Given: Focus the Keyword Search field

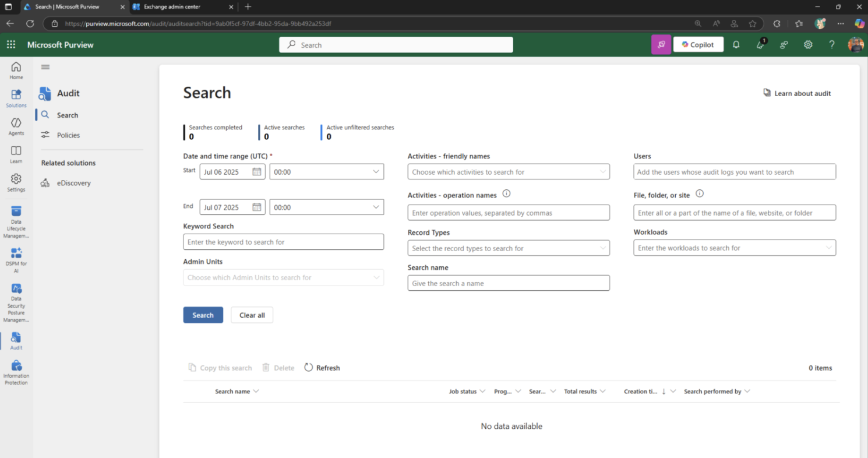Looking at the screenshot, I should coord(284,242).
